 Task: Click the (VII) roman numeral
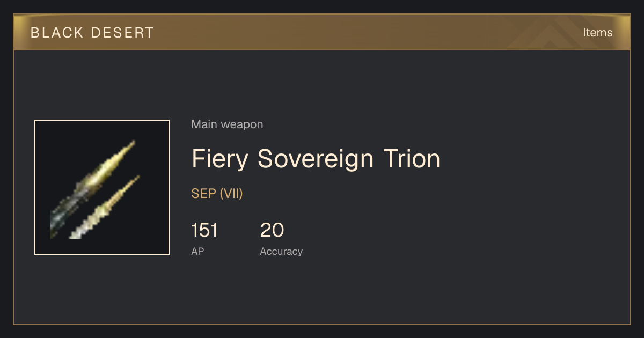point(231,194)
